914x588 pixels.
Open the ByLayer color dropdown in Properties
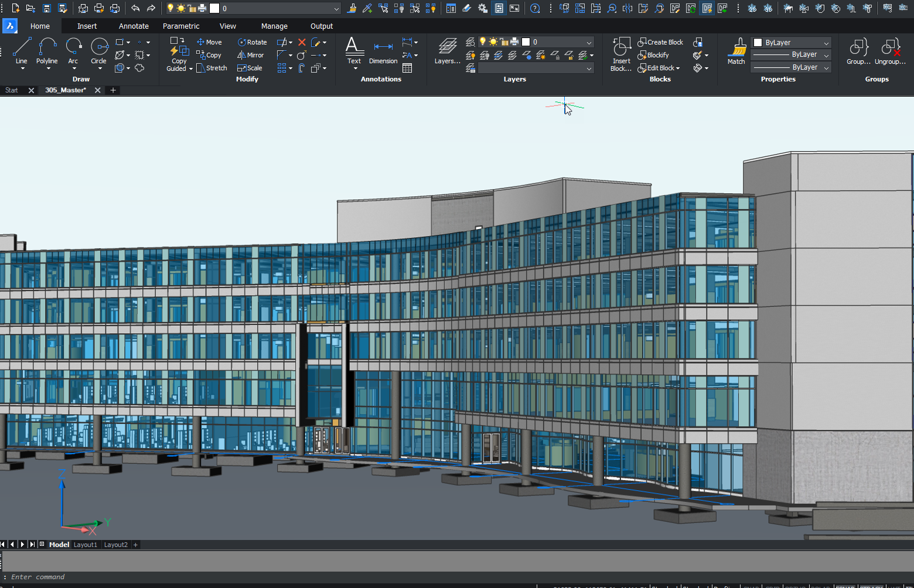click(826, 43)
